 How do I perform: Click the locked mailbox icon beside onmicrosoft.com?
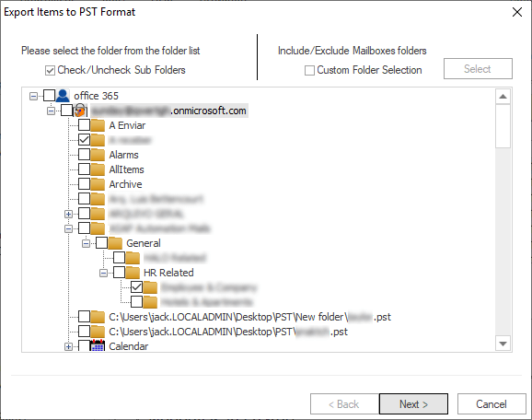80,110
